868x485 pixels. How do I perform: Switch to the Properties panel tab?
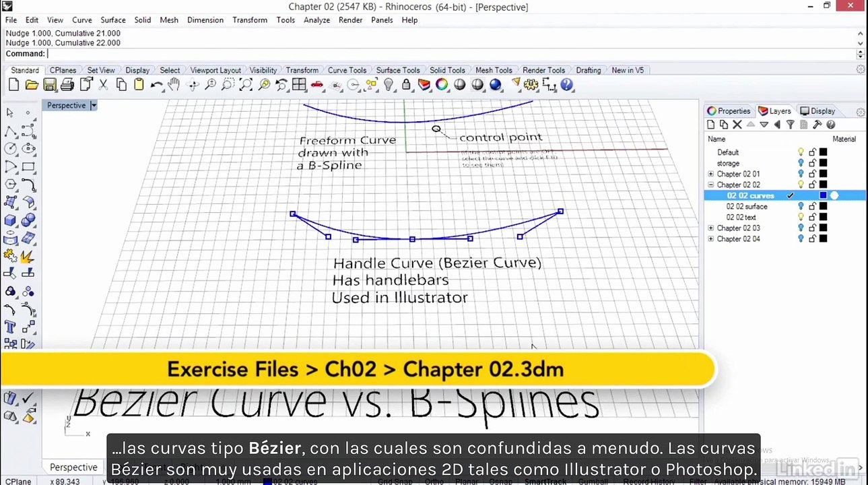(x=728, y=111)
